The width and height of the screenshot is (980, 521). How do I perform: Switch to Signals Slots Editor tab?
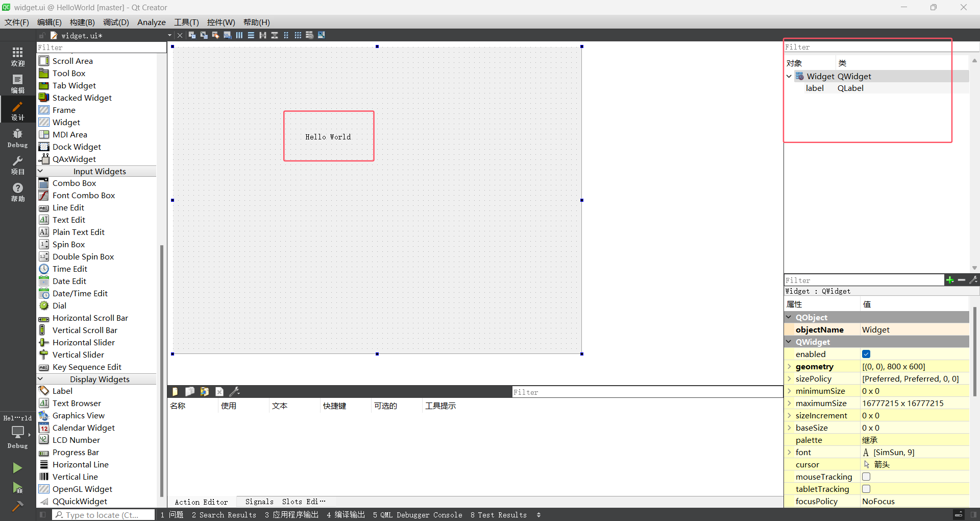(285, 502)
